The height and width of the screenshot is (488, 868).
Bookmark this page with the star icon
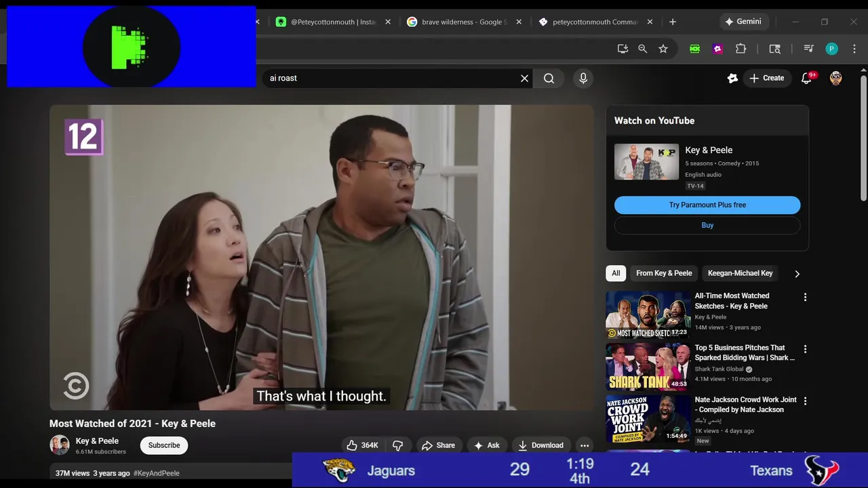tap(663, 49)
